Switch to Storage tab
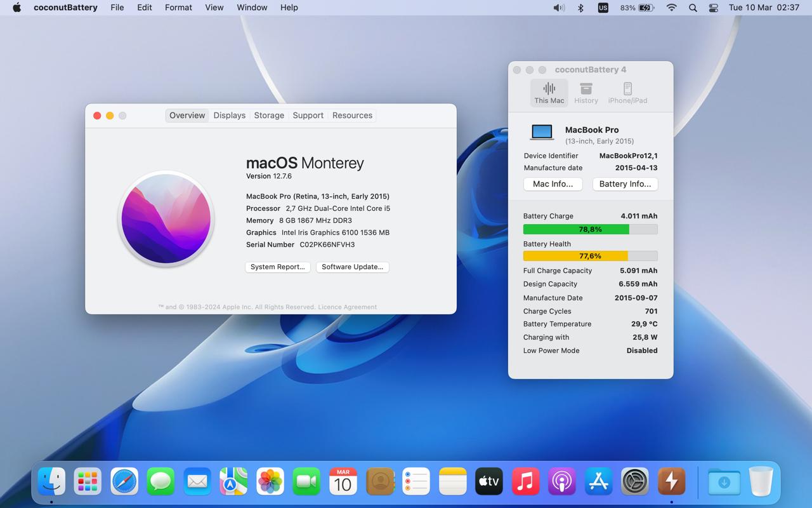Image resolution: width=812 pixels, height=508 pixels. 269,116
